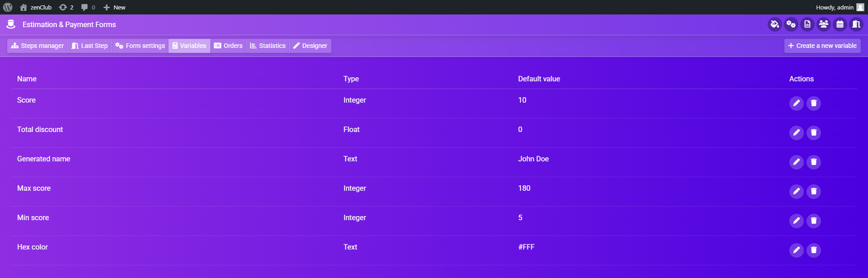Click the 180 default value
Viewport: 868px width, 278px height.
click(x=524, y=188)
